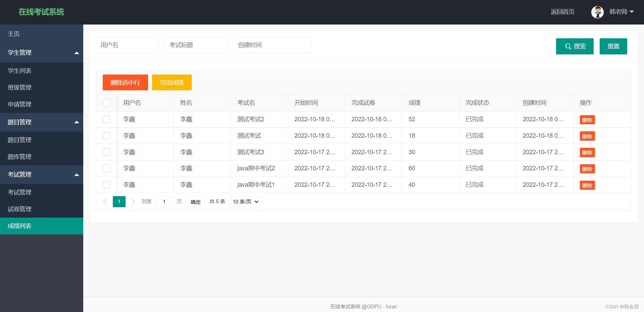The image size is (644, 312).
Task: Click the 删除选中行 button
Action: tap(125, 83)
